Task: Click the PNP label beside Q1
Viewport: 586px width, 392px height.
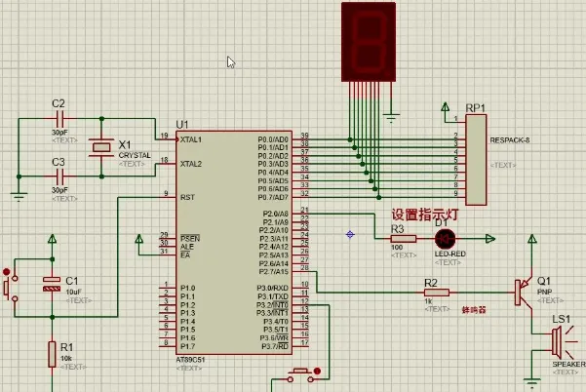Action: [x=544, y=292]
